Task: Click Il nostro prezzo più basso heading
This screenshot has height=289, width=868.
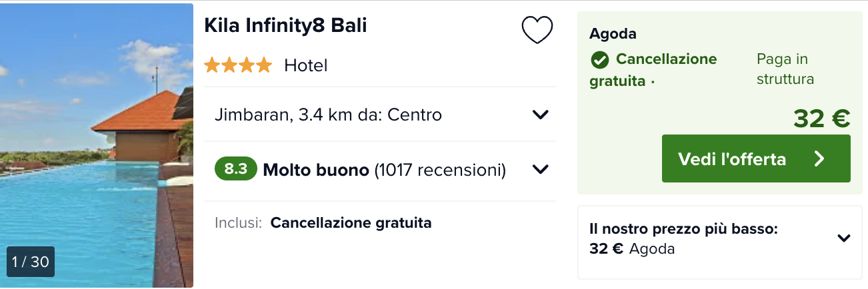Action: (x=683, y=230)
